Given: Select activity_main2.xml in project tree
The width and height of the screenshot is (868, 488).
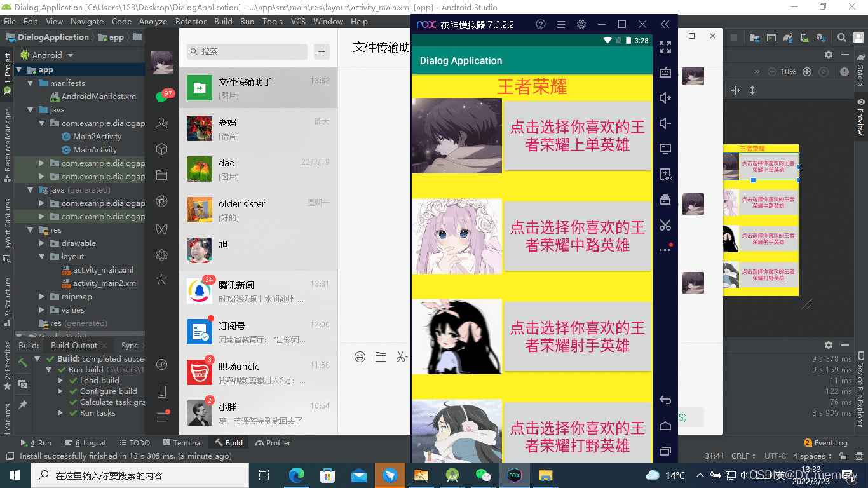Looking at the screenshot, I should coord(105,283).
